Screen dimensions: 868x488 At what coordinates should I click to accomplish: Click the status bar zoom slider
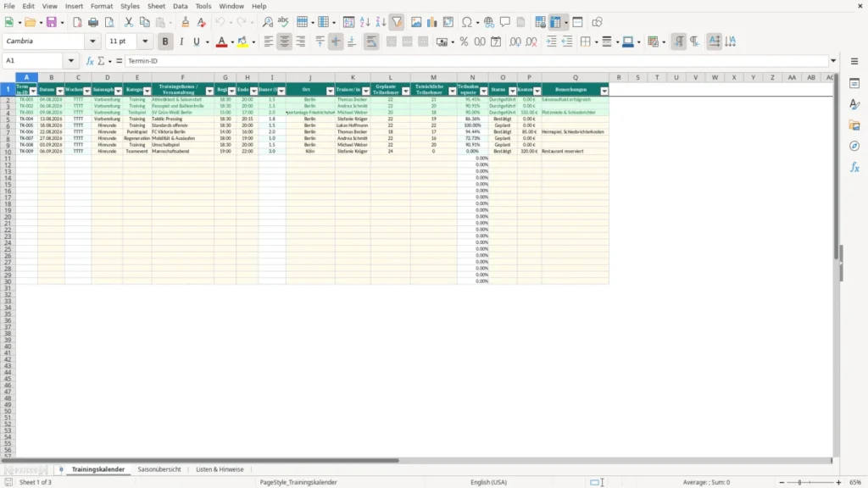pyautogui.click(x=810, y=482)
